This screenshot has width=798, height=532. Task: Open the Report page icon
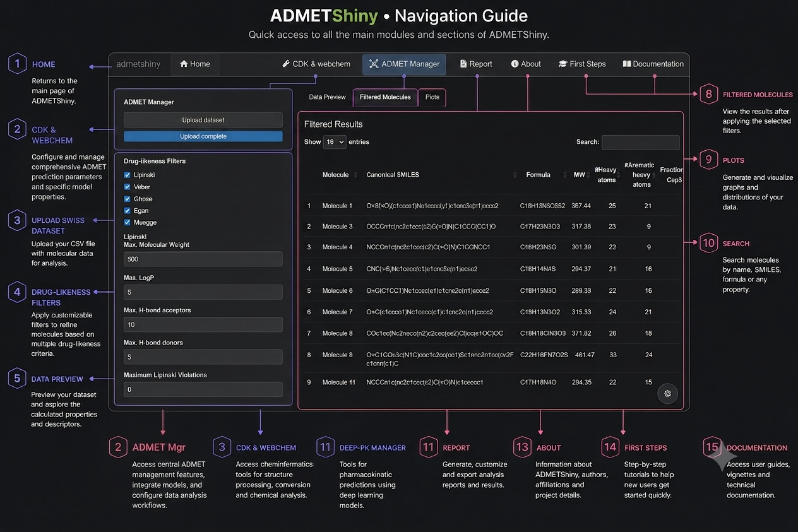(x=463, y=64)
